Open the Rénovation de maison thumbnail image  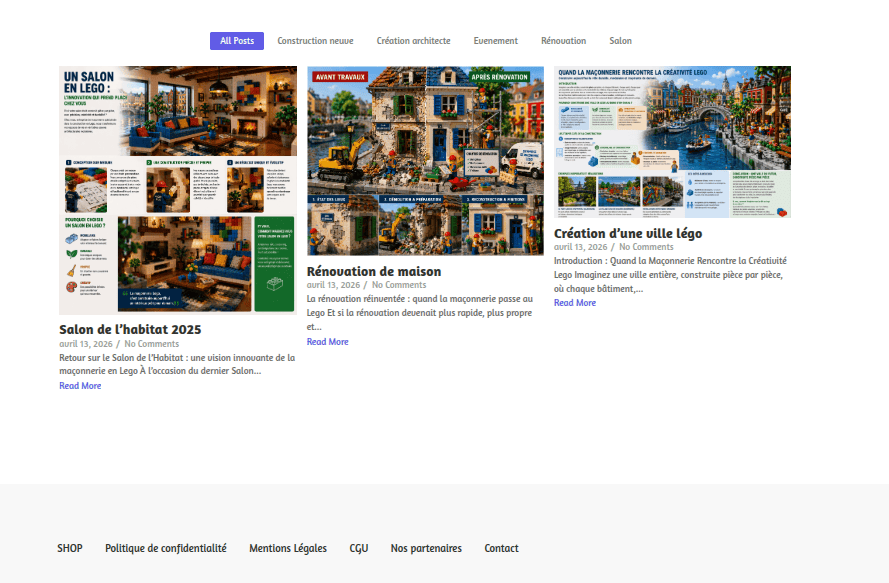click(425, 161)
